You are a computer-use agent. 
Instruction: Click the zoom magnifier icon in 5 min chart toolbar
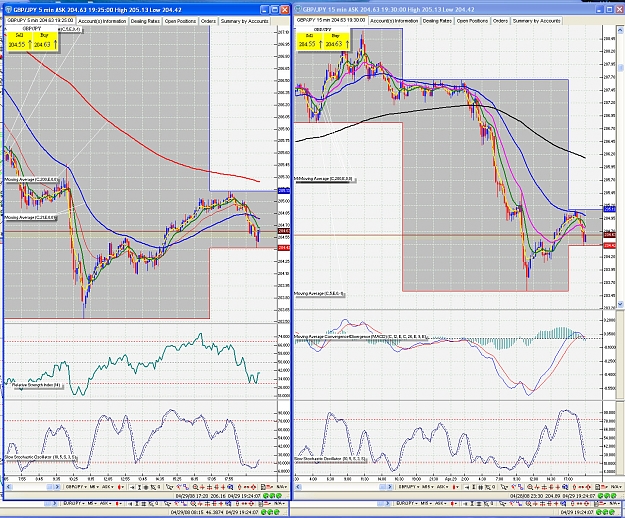point(195,487)
